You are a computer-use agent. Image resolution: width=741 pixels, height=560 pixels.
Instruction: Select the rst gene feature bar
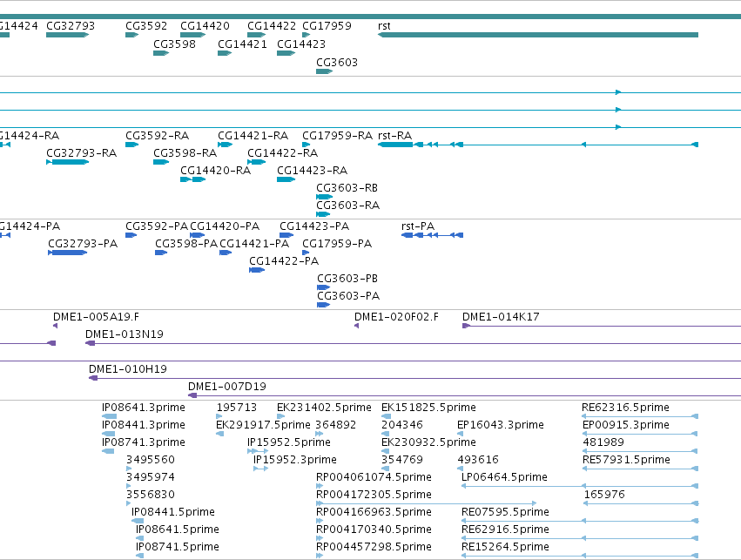(x=538, y=35)
